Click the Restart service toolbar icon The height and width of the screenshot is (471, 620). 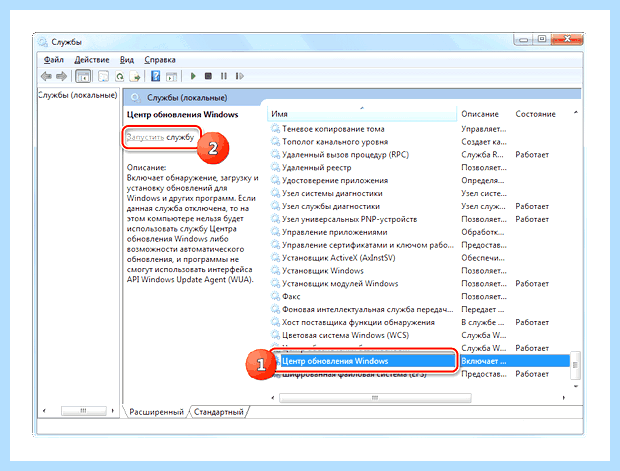pyautogui.click(x=239, y=76)
